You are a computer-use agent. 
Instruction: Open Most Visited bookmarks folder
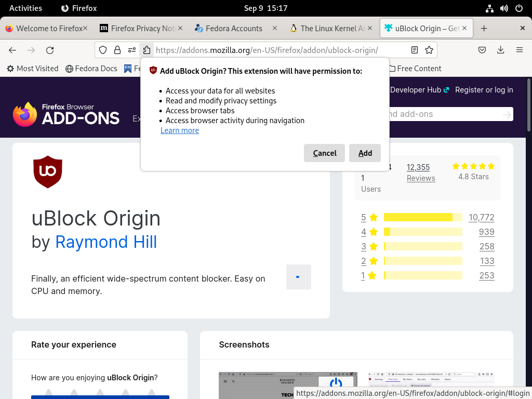click(33, 69)
